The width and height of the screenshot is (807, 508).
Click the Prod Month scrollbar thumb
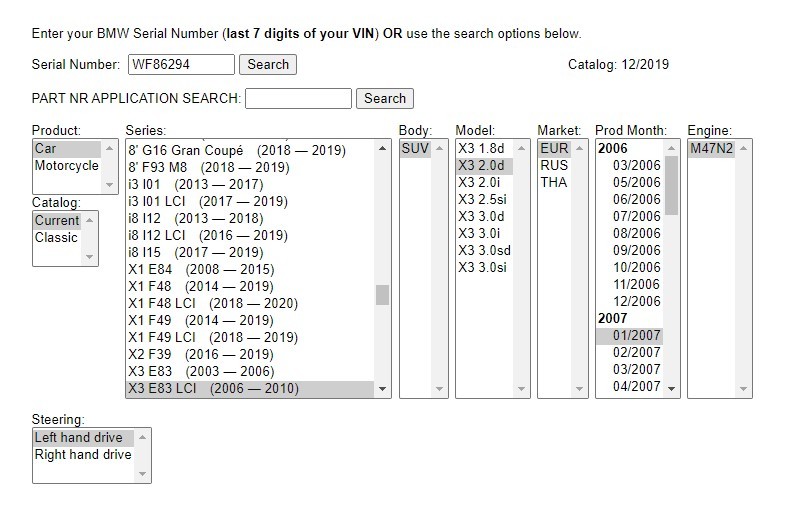[x=671, y=185]
